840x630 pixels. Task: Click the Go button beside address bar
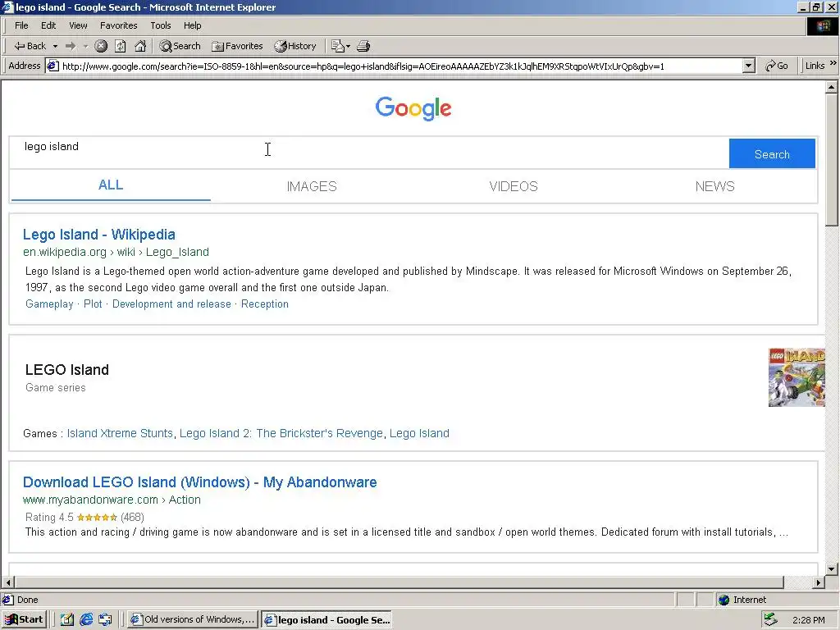pos(776,66)
